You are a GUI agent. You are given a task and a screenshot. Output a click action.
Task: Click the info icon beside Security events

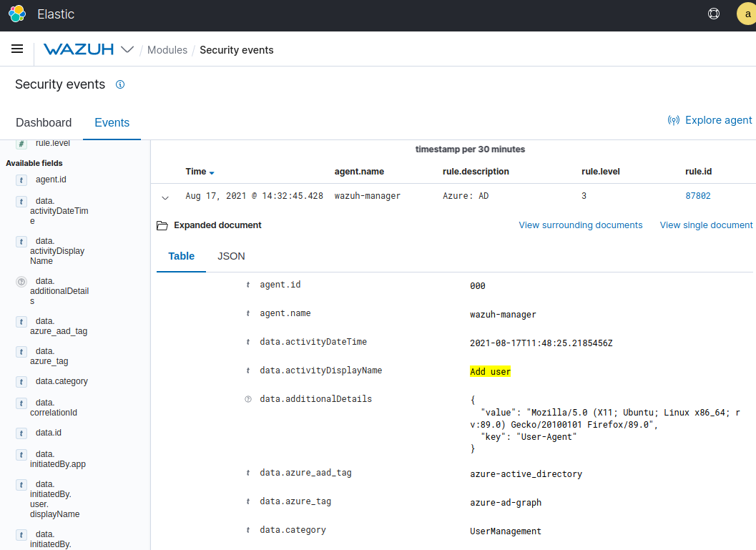pos(120,84)
